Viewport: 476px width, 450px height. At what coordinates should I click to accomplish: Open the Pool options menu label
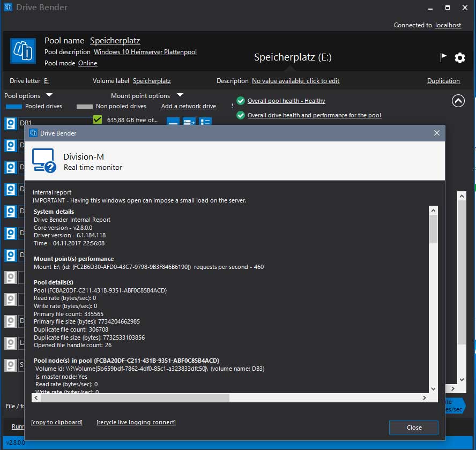22,96
